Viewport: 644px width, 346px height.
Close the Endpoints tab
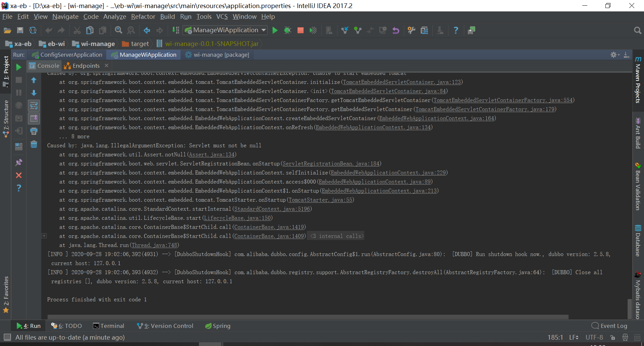[x=107, y=66]
